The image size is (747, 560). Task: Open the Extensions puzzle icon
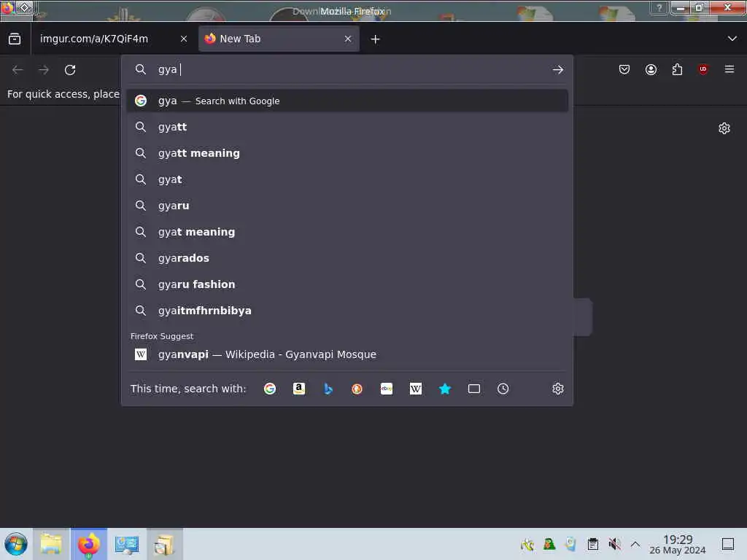pos(677,70)
